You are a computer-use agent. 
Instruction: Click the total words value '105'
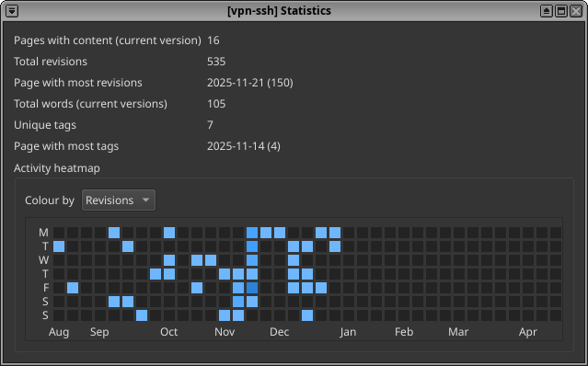[216, 104]
